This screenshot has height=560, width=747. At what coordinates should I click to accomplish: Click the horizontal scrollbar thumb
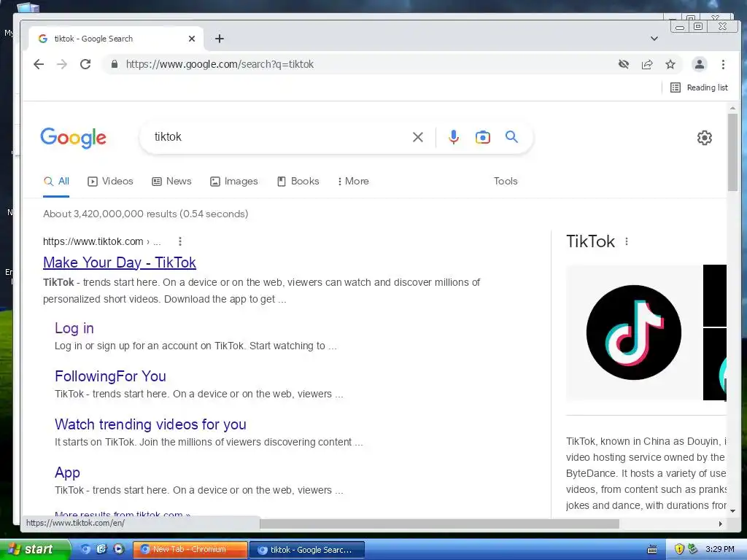click(x=439, y=524)
